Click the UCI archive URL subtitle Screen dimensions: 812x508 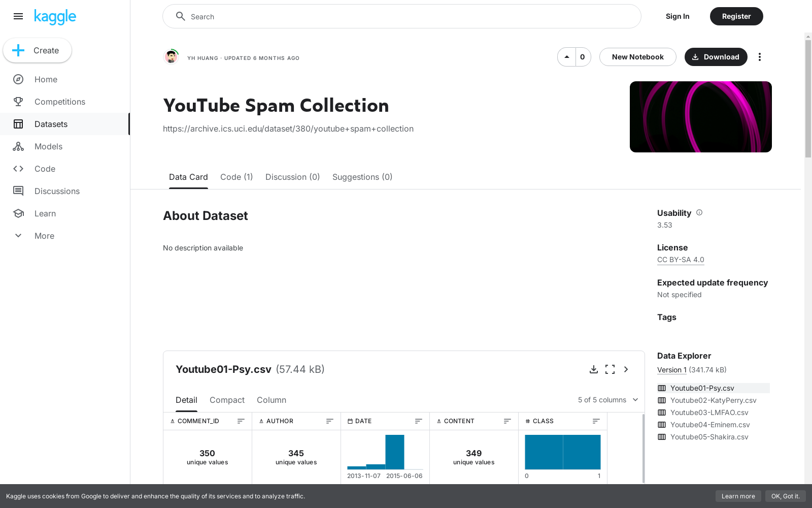[288, 129]
